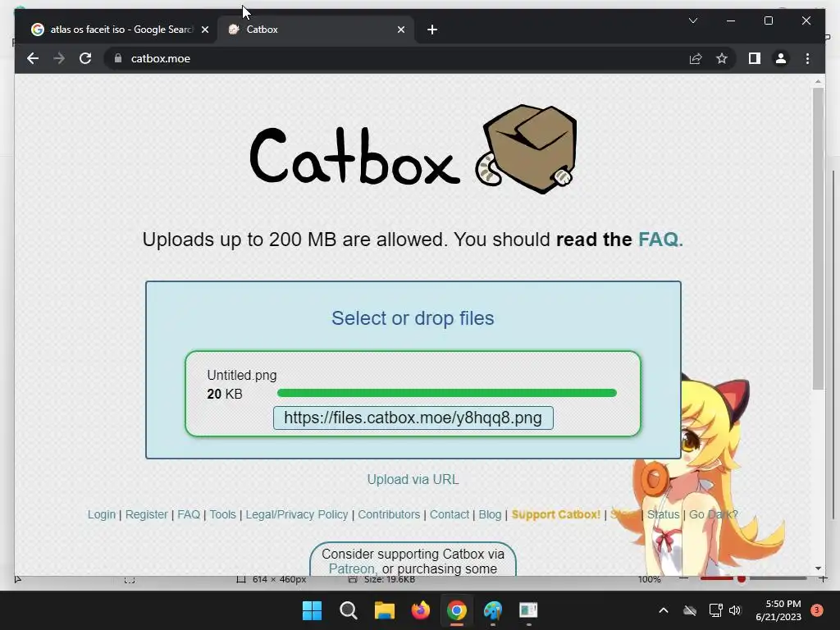Open File Explorer from taskbar
The width and height of the screenshot is (840, 630).
pos(384,610)
